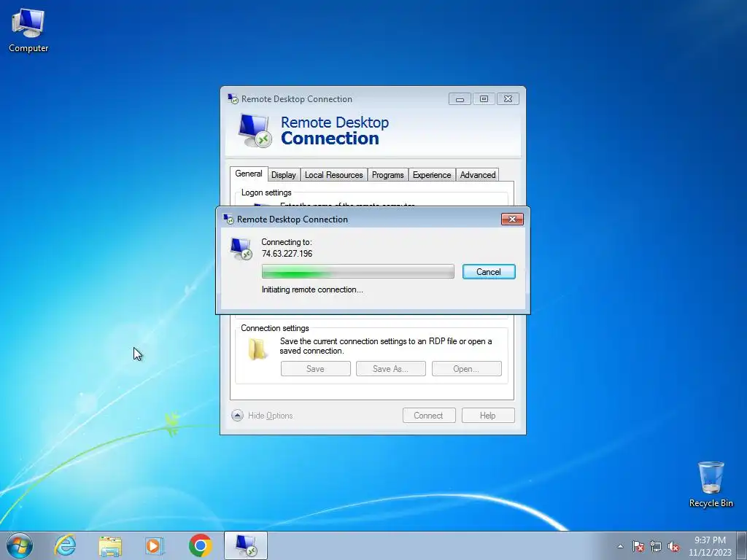The image size is (747, 560).
Task: Cancel the remote connection attempt
Action: [489, 272]
